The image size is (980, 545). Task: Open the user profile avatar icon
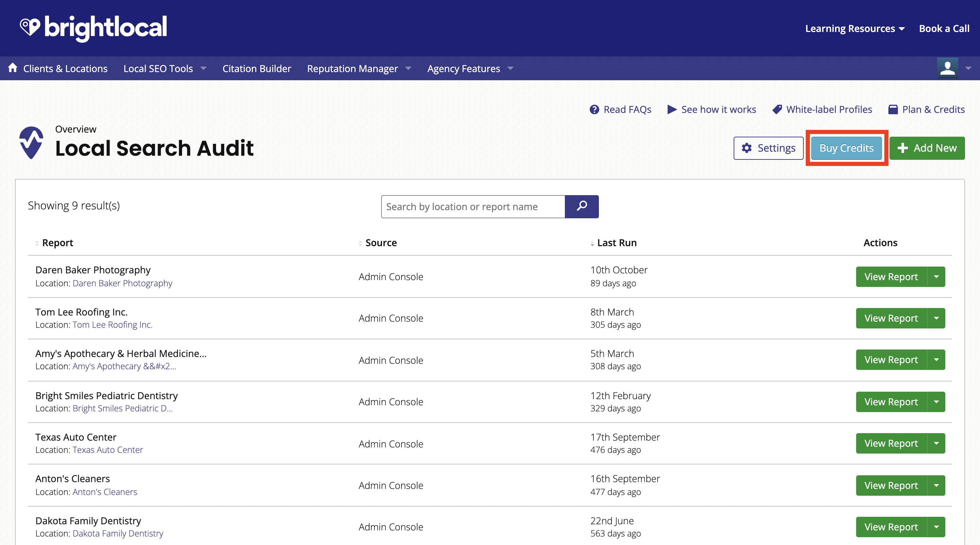tap(947, 68)
